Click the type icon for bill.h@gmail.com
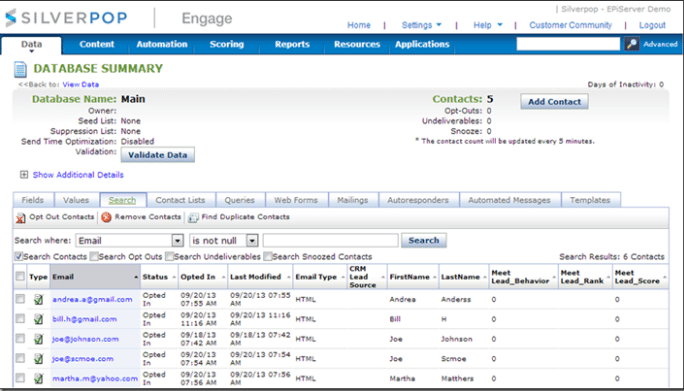 (x=38, y=319)
